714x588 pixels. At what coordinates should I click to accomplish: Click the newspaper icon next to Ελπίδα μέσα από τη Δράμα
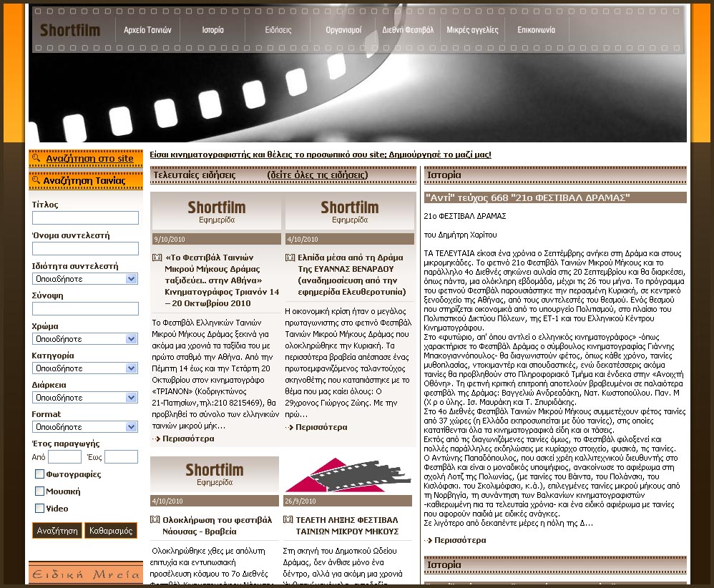click(290, 258)
